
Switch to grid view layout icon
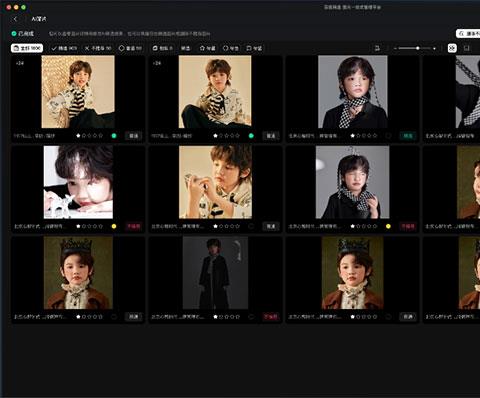(x=452, y=48)
